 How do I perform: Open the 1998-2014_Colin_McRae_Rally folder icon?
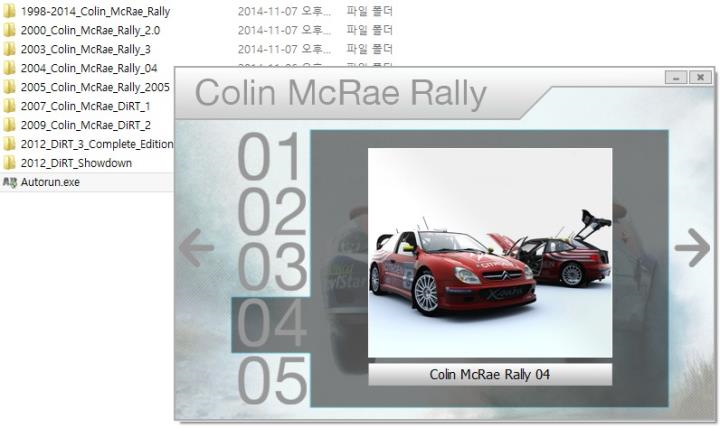pyautogui.click(x=9, y=11)
